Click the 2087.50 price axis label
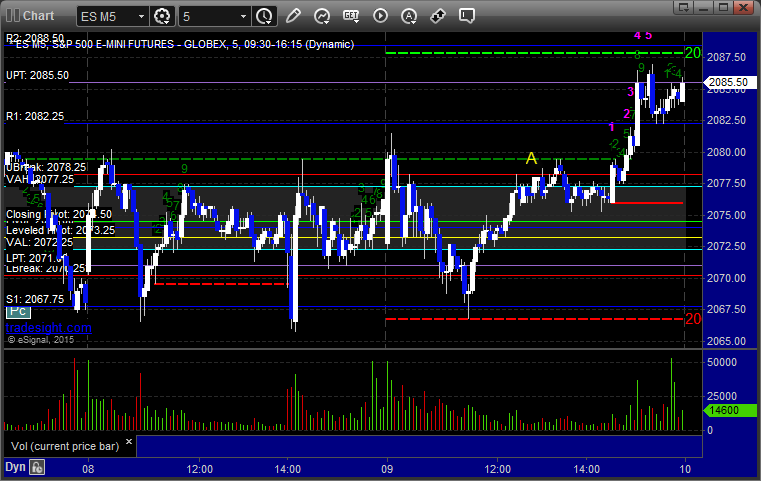The height and width of the screenshot is (481, 761). pos(726,57)
